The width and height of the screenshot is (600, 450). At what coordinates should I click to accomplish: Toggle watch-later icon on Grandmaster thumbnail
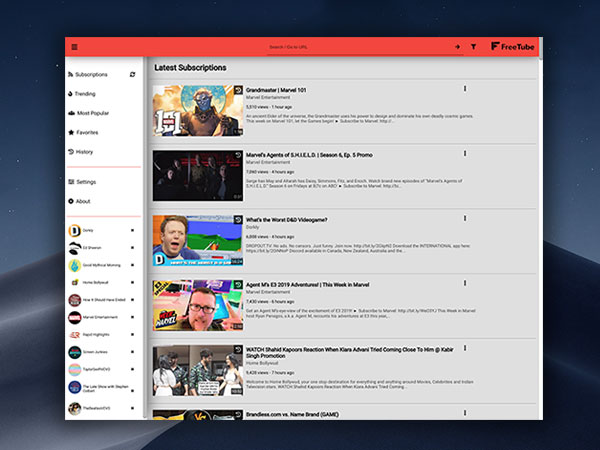(x=238, y=90)
